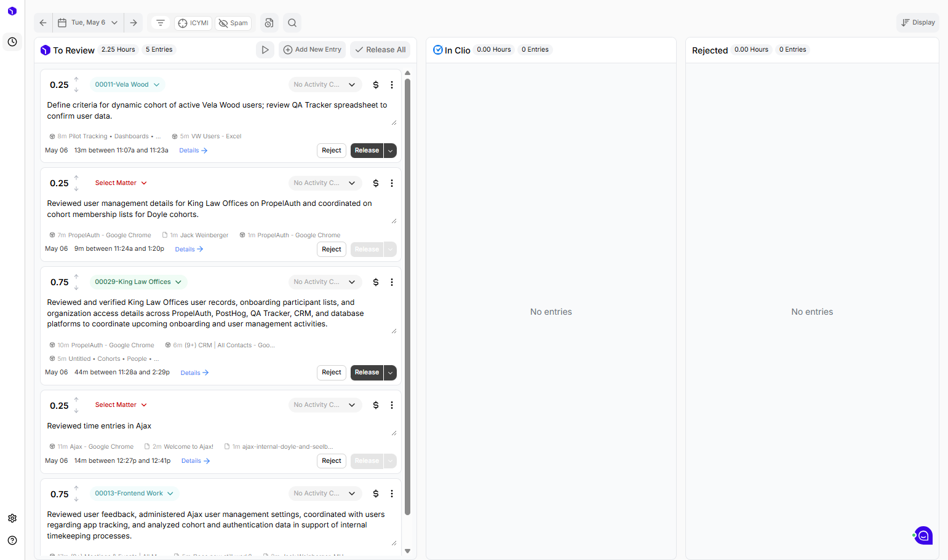Reject the PropelAuth cohort entry
This screenshot has width=948, height=560.
click(x=332, y=250)
